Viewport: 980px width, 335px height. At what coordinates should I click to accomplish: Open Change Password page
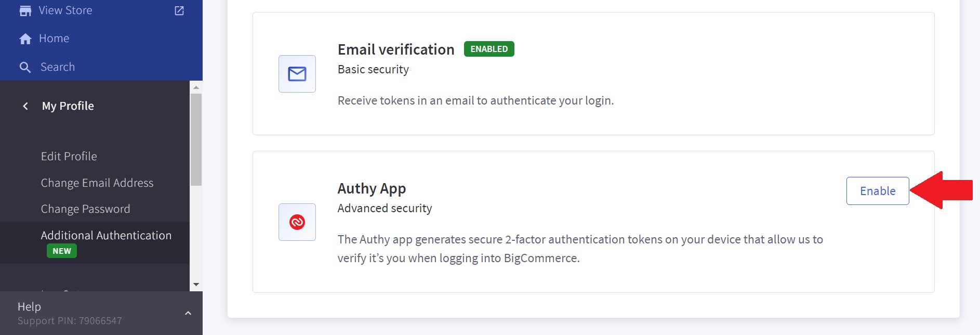point(86,209)
